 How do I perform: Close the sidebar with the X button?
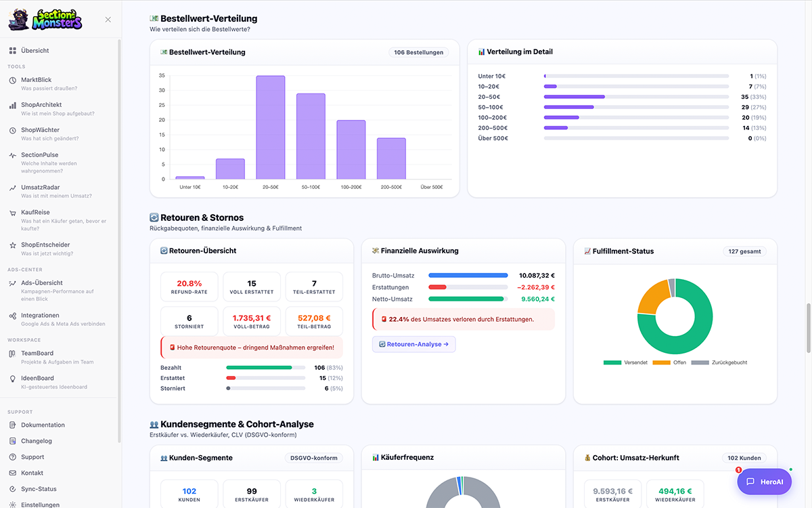click(108, 20)
